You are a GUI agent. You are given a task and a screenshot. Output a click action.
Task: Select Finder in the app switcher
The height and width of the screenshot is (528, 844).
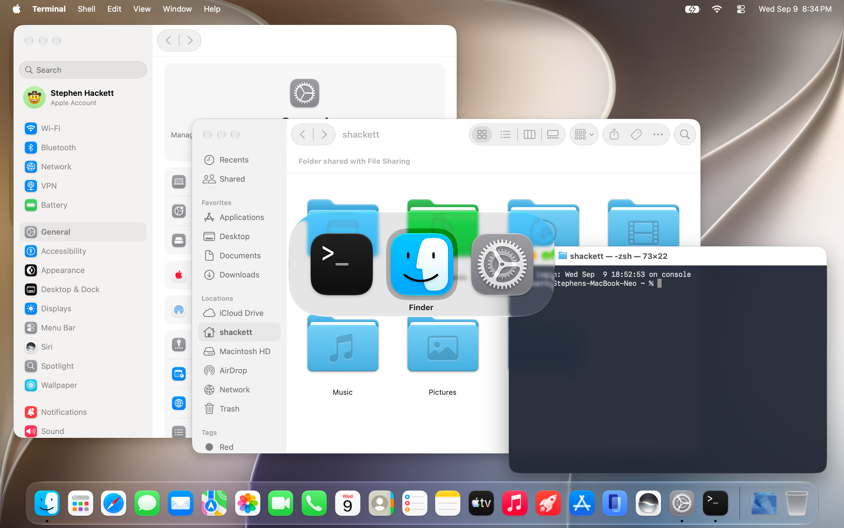(x=421, y=264)
